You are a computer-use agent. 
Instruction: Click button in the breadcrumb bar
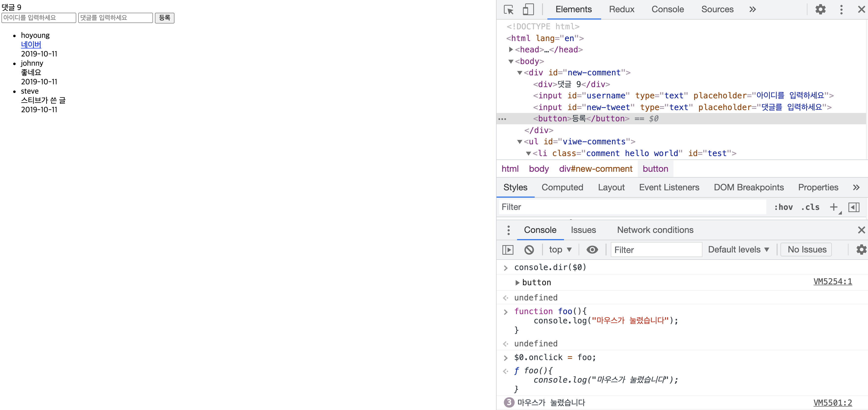(x=655, y=169)
